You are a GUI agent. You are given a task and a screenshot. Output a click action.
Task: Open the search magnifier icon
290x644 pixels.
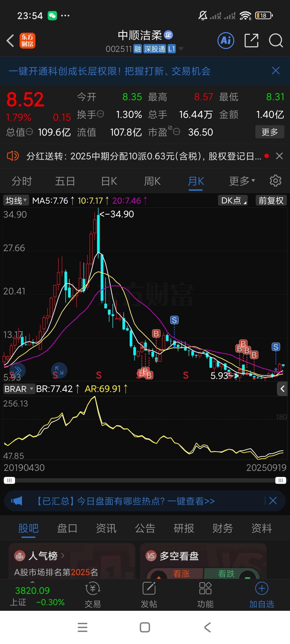[x=276, y=40]
